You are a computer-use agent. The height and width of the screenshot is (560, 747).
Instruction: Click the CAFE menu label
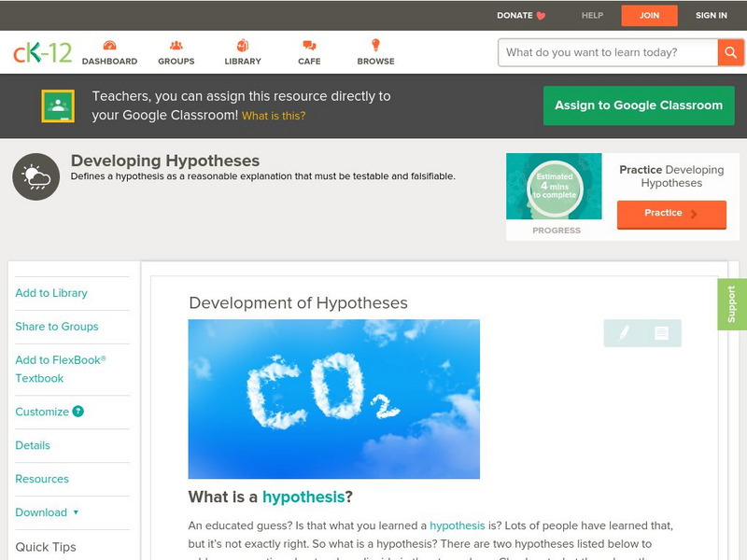309,62
